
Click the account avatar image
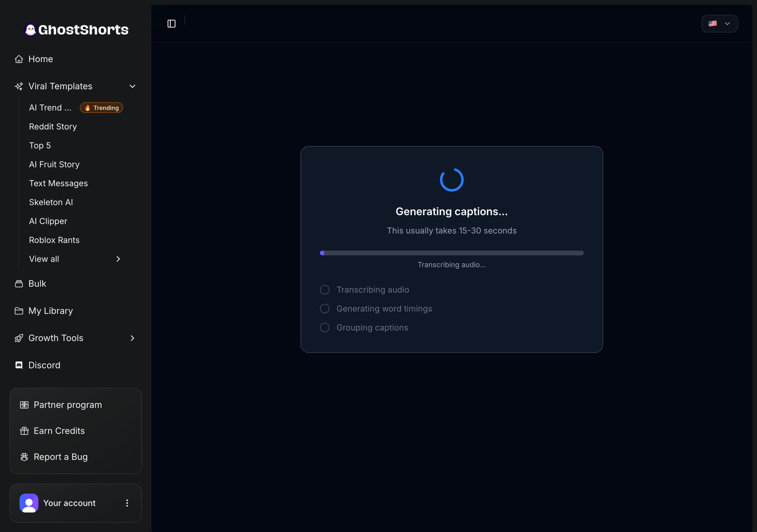tap(29, 503)
